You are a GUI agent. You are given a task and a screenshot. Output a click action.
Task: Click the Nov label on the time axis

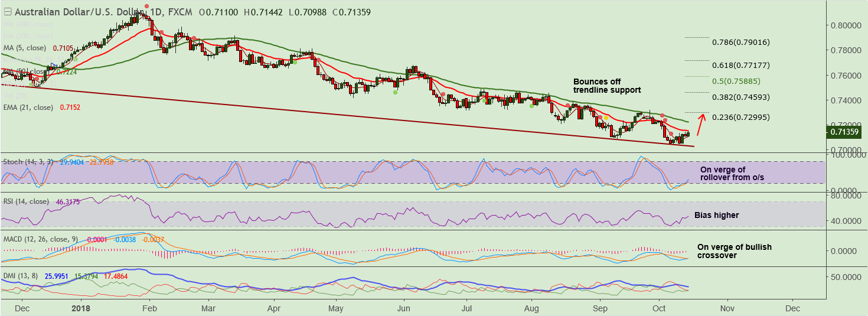(x=727, y=308)
